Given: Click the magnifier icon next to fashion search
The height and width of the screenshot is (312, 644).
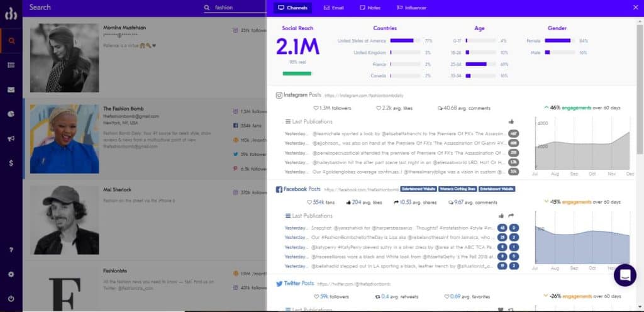Looking at the screenshot, I should tap(207, 8).
